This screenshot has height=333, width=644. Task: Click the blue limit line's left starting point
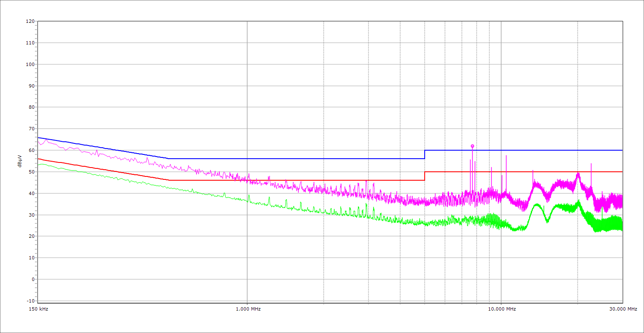(38, 138)
